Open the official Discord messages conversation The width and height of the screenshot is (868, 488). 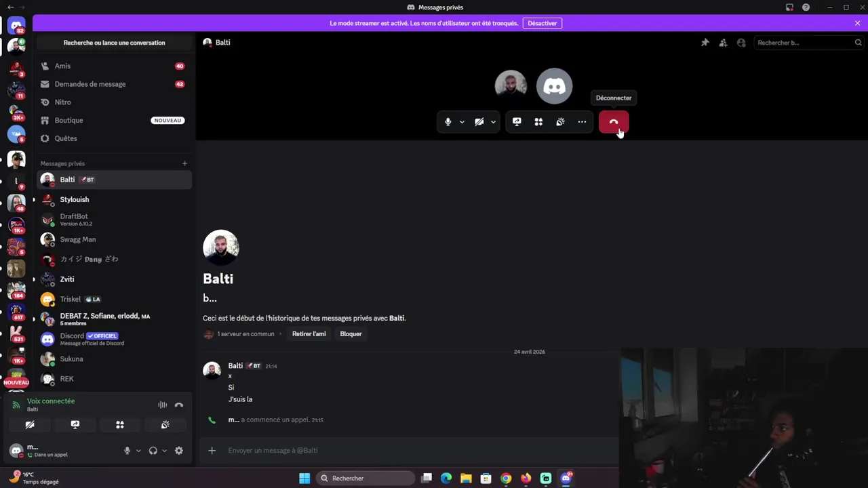pos(114,339)
